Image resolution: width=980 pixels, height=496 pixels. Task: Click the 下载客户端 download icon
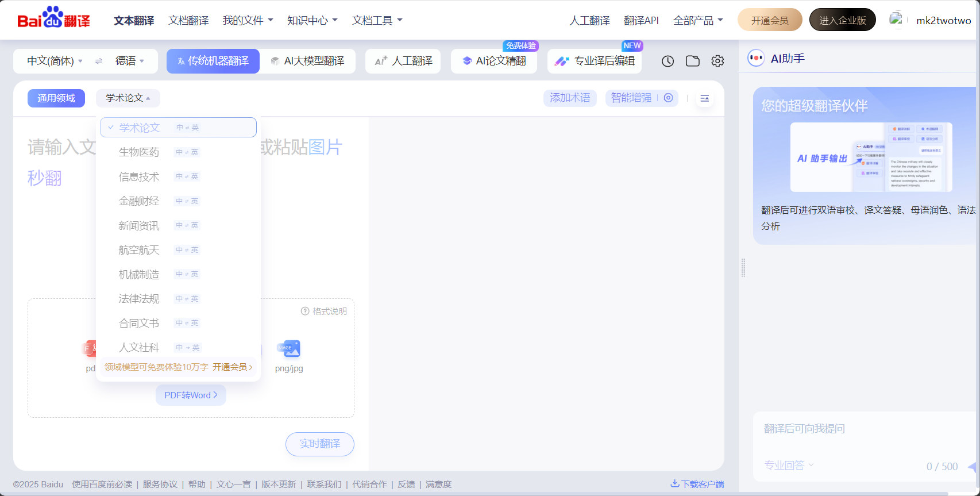click(675, 484)
